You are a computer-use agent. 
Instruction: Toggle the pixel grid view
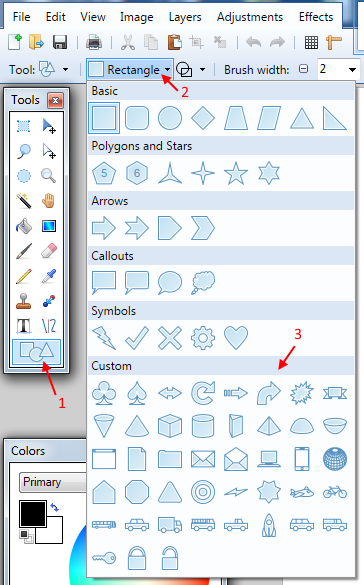point(311,43)
